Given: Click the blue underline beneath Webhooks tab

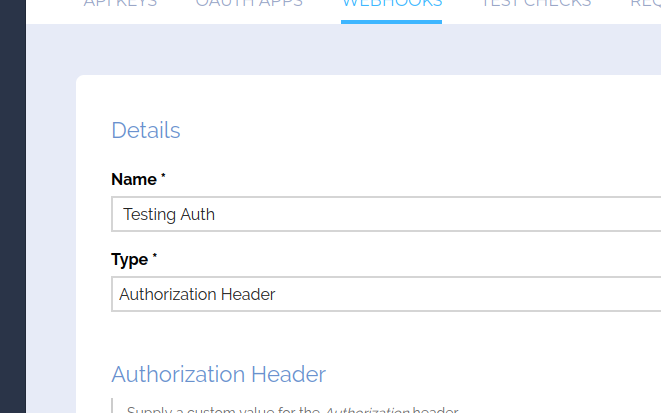Looking at the screenshot, I should click(391, 21).
